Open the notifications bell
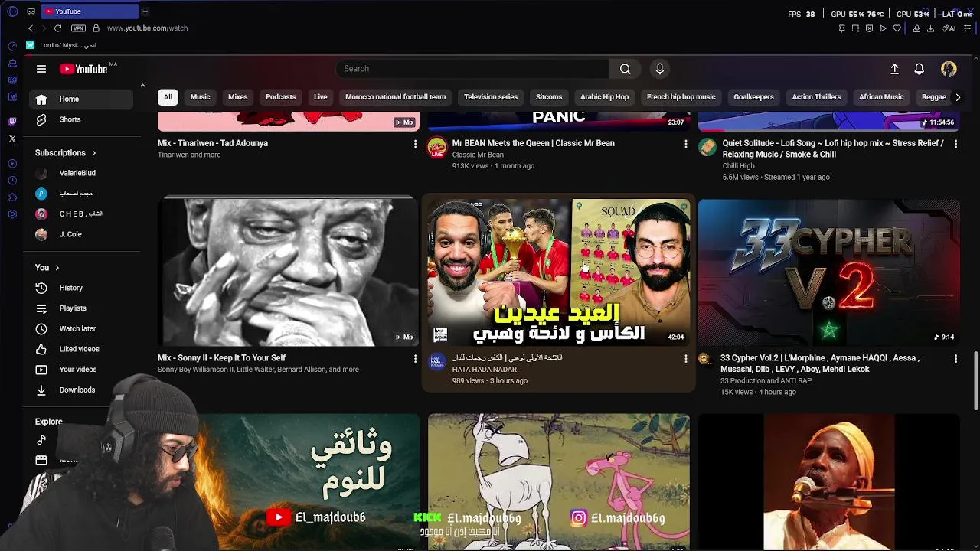The width and height of the screenshot is (980, 551). (920, 69)
